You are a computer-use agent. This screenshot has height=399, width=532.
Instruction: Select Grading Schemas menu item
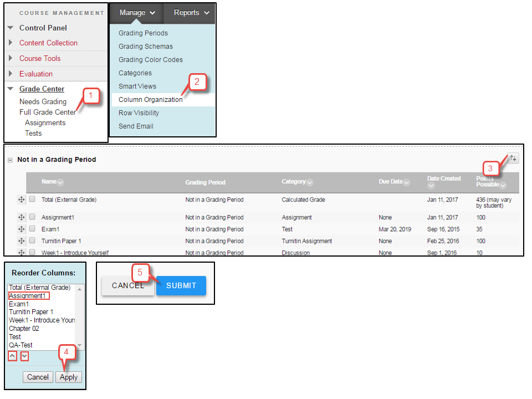coord(146,46)
